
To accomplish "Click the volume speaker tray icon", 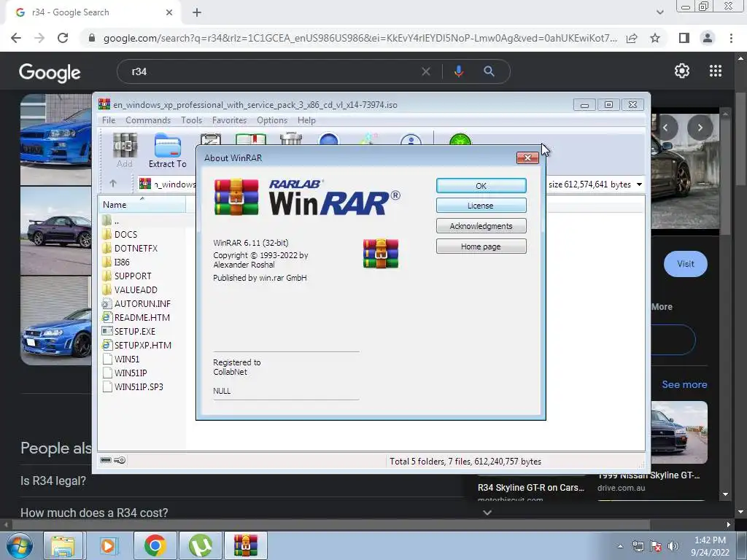I will (673, 546).
